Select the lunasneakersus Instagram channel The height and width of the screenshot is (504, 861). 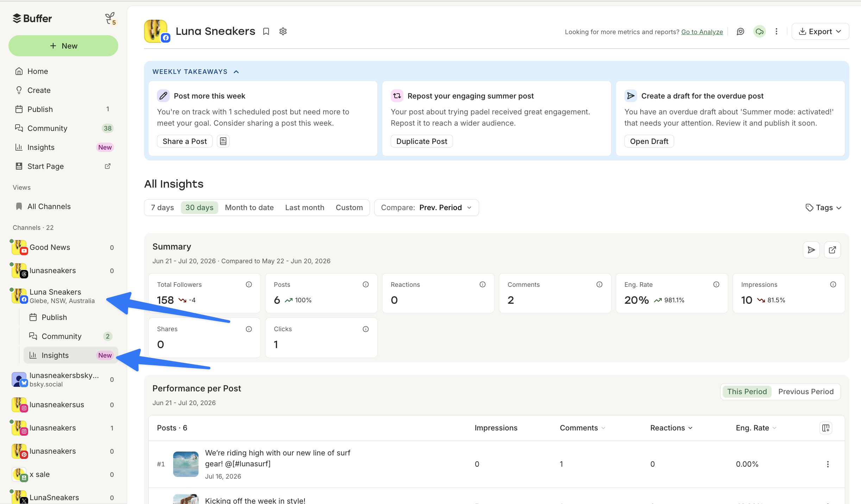(x=63, y=405)
